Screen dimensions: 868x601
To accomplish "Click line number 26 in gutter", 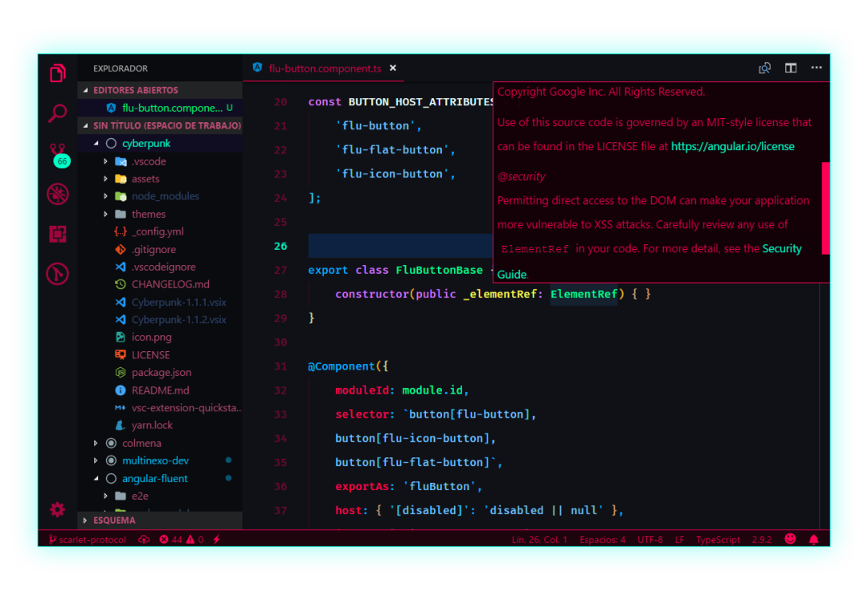I will point(280,247).
